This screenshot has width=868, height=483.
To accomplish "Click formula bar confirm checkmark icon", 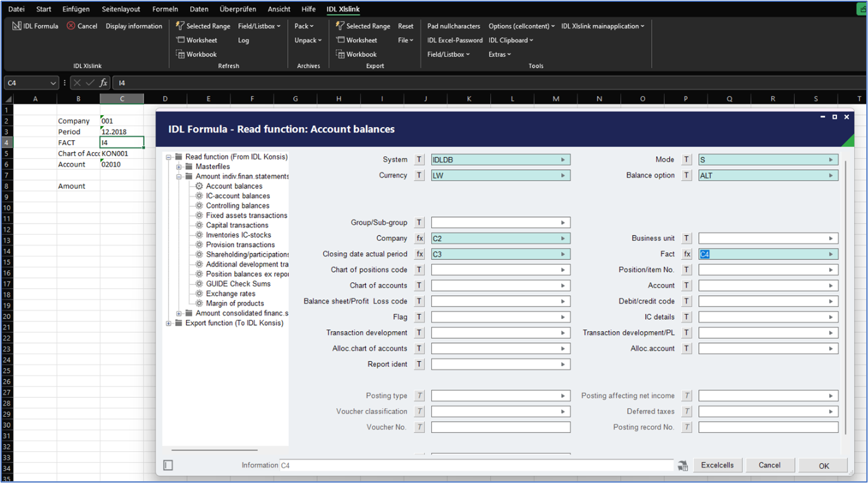I will [x=90, y=83].
